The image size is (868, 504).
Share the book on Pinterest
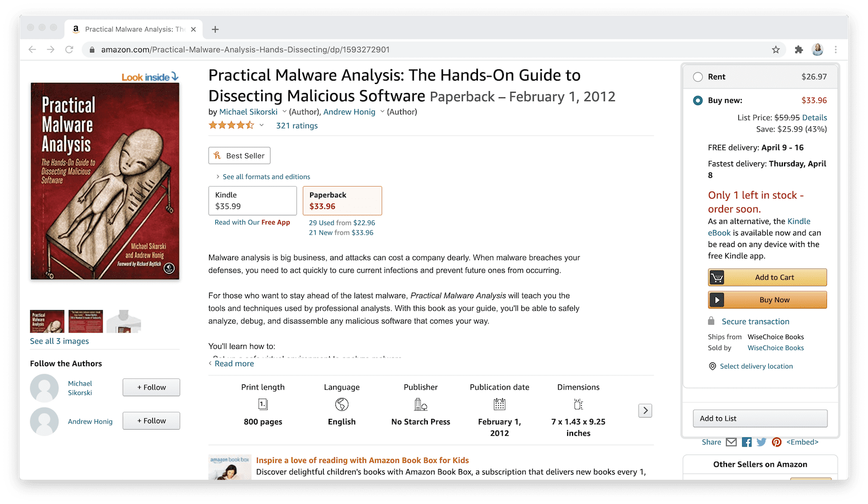pos(777,442)
